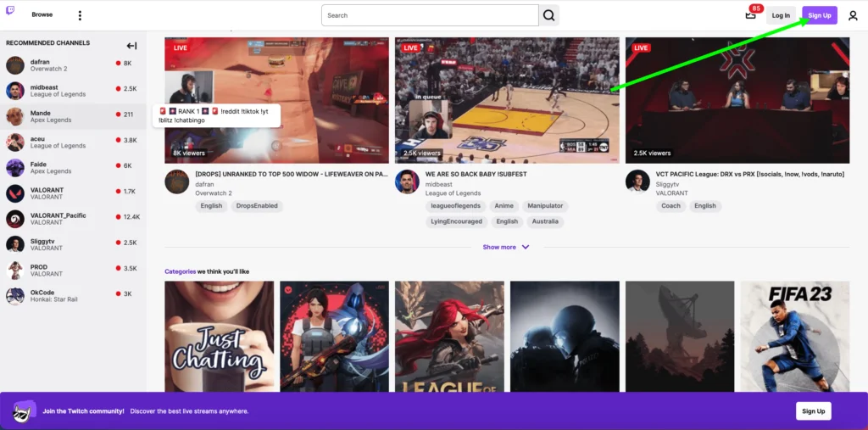Open the Just Chatting category
The width and height of the screenshot is (868, 430).
coord(220,337)
